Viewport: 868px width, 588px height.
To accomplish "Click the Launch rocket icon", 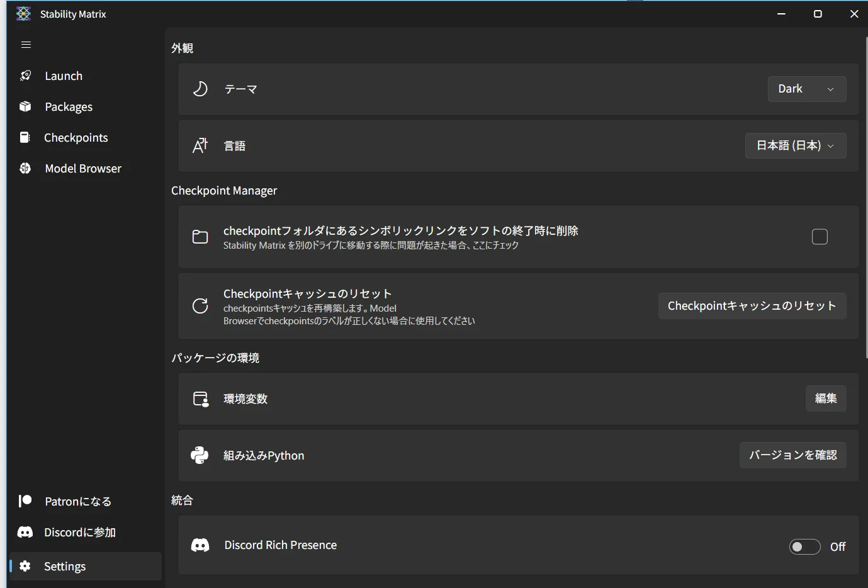I will (x=25, y=76).
